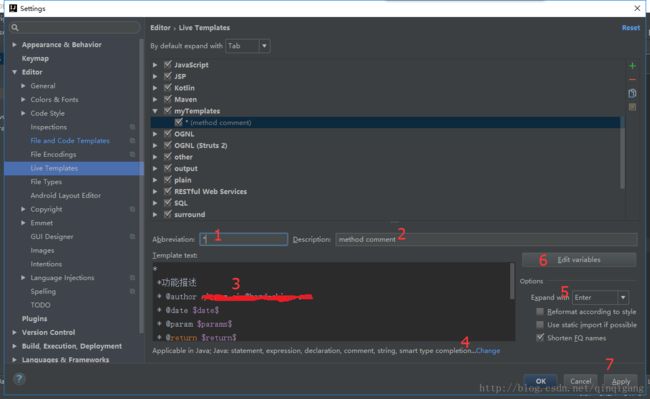Uncheck Shorten FQ names option
This screenshot has height=399, width=650.
point(540,337)
